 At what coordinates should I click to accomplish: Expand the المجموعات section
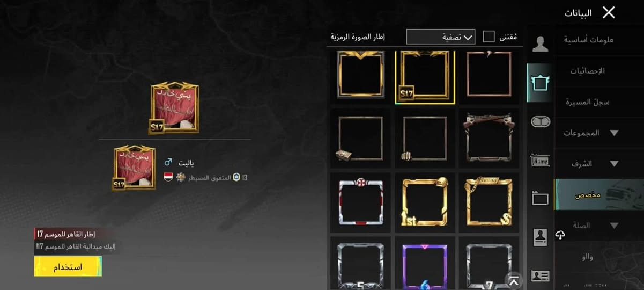(x=614, y=133)
